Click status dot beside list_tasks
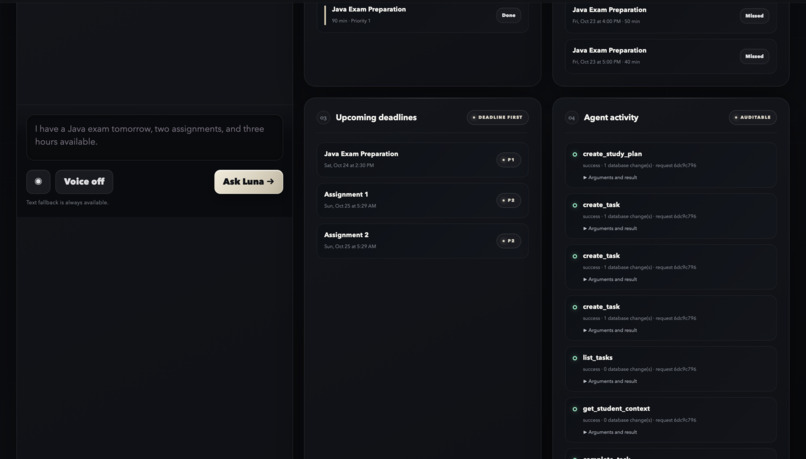The image size is (806, 459). [575, 358]
